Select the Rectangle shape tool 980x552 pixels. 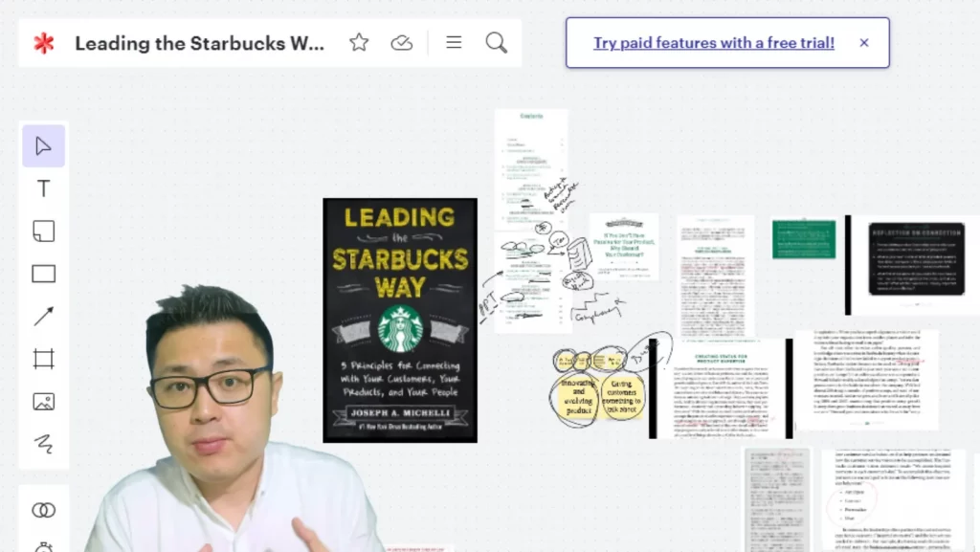[44, 274]
